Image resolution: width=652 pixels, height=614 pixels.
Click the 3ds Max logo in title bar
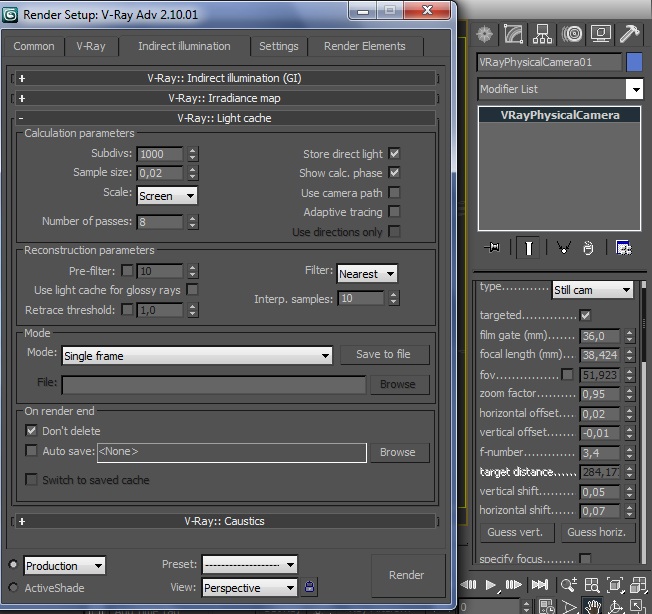pos(10,15)
